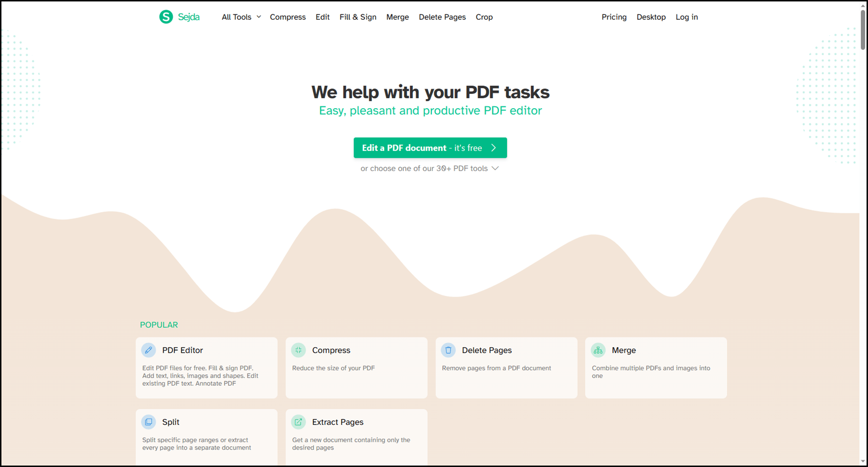Open the Crop tool from the navigation
Viewport: 868px width, 467px height.
click(x=484, y=17)
